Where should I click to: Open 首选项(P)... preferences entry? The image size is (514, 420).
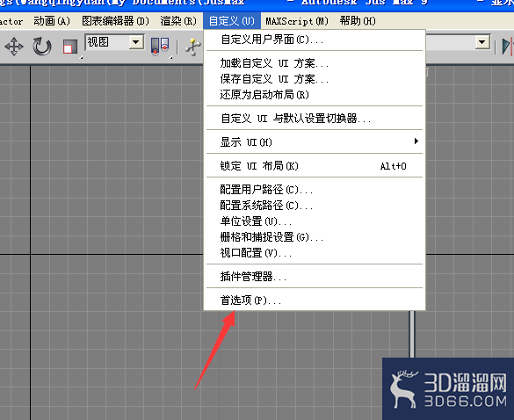coord(315,301)
